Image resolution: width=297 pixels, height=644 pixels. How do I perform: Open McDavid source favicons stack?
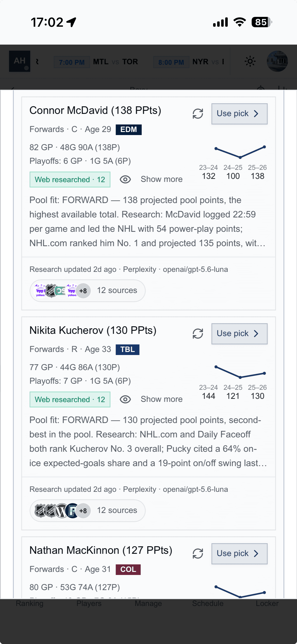pos(62,291)
